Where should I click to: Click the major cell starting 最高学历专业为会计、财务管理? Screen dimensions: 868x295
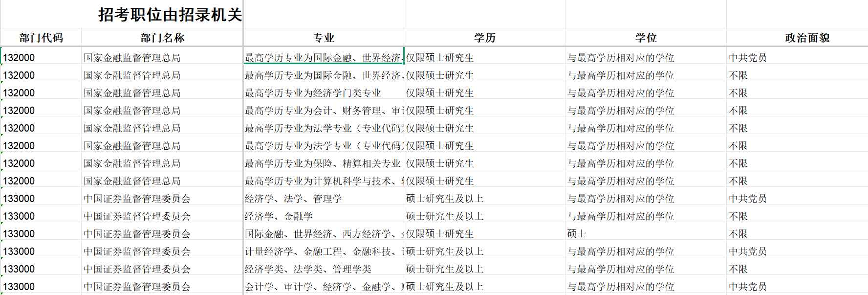(x=323, y=111)
